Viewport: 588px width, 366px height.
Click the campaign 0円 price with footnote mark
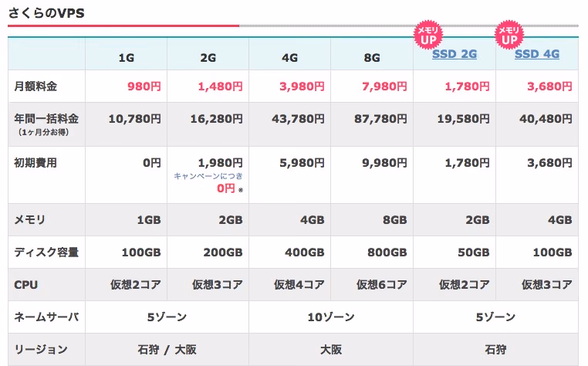pos(230,188)
